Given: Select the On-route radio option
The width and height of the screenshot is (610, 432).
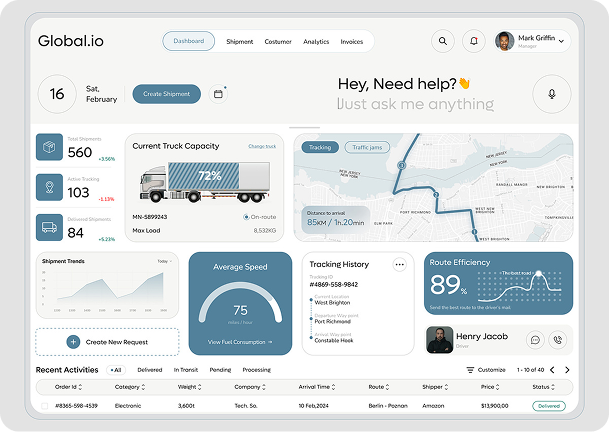Looking at the screenshot, I should (x=246, y=217).
